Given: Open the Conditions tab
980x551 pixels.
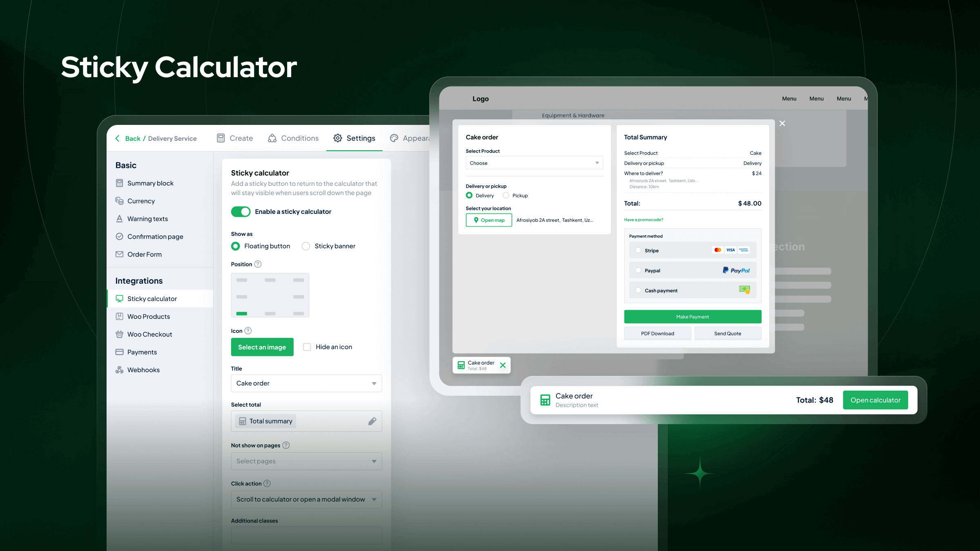Looking at the screenshot, I should click(x=300, y=138).
